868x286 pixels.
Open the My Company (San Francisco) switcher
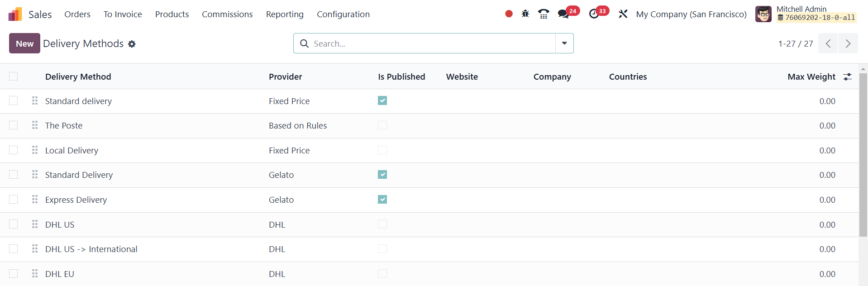click(691, 14)
